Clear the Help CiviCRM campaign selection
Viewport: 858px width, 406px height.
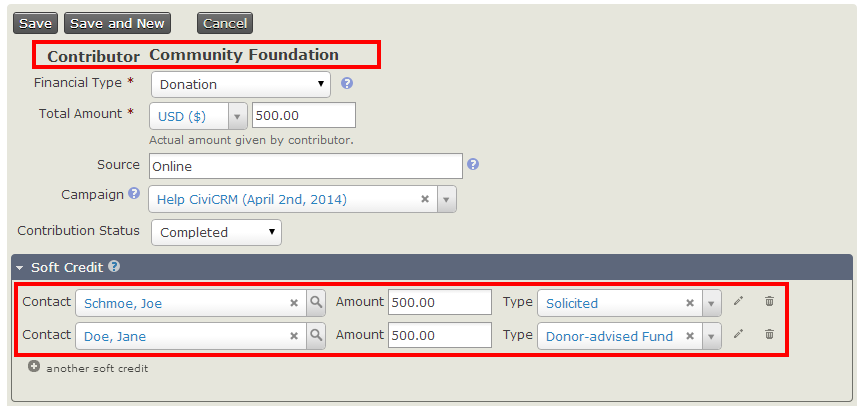coord(425,199)
